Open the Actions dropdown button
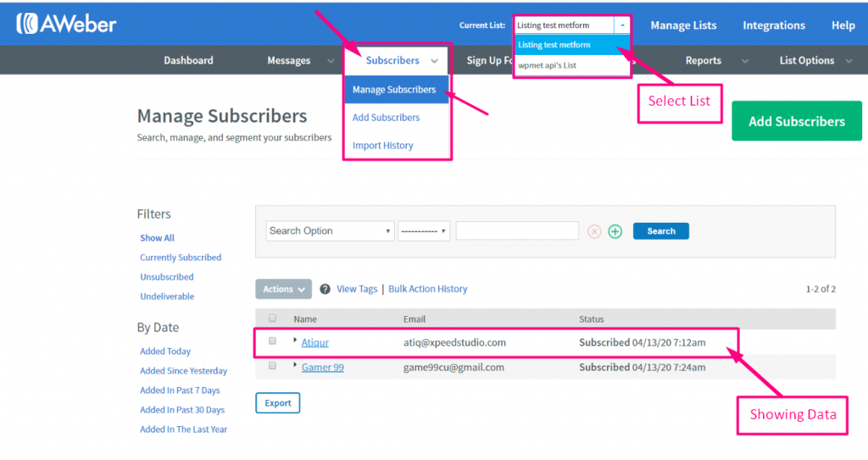The width and height of the screenshot is (868, 460). pyautogui.click(x=283, y=289)
